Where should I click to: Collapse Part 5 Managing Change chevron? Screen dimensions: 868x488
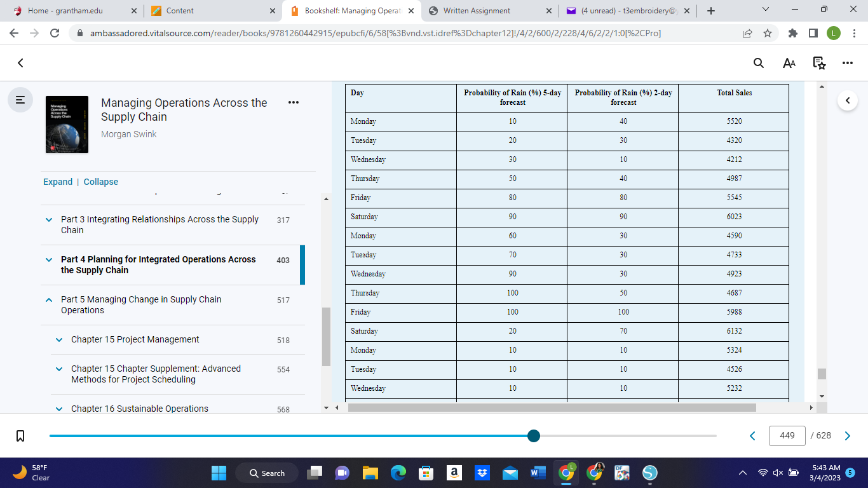click(x=49, y=299)
